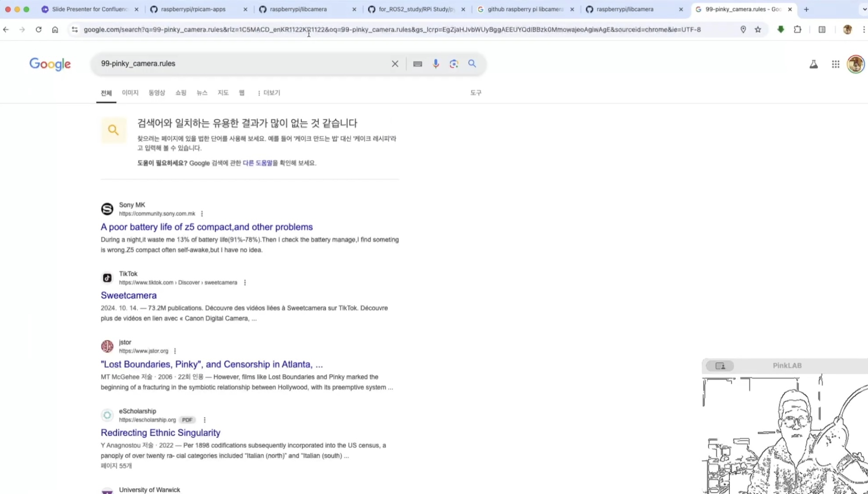This screenshot has height=494, width=868.
Task: Open the Google apps grid icon
Action: pos(836,64)
